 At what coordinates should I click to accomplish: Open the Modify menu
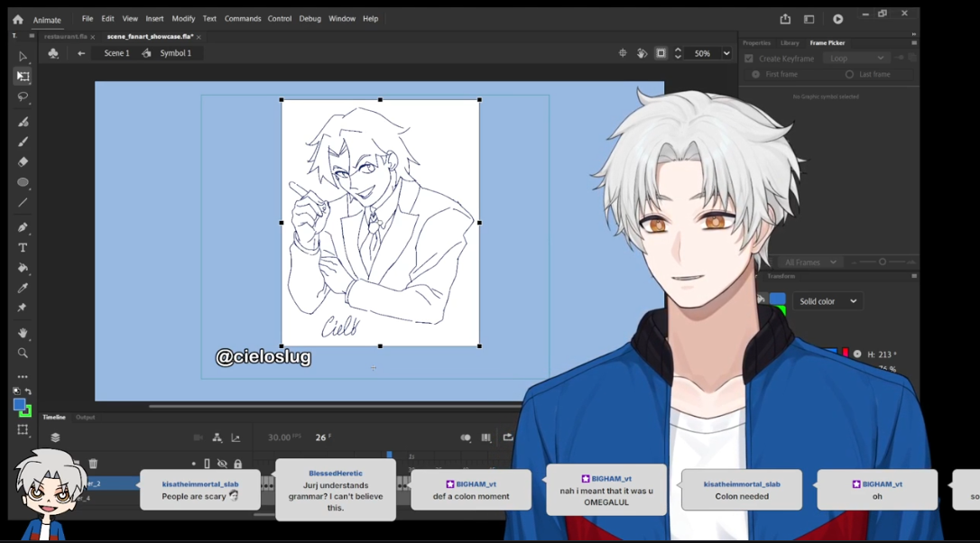183,19
